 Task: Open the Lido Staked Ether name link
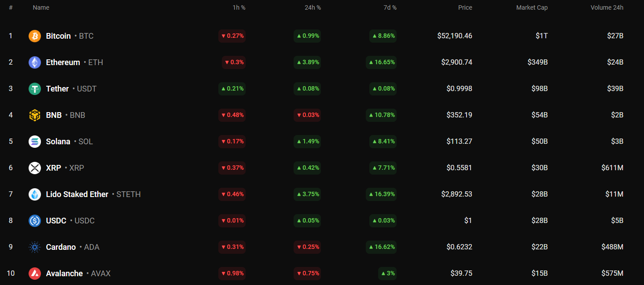pyautogui.click(x=77, y=194)
